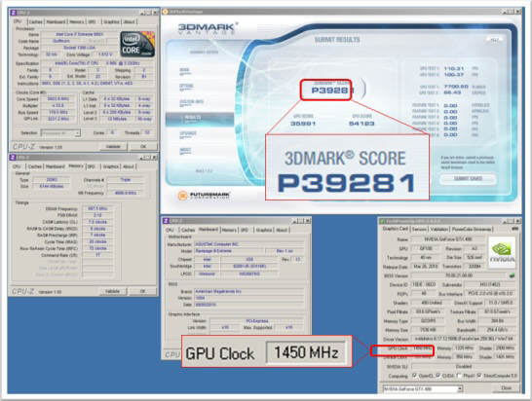
Task: Toggle the OpenCL checkbox in GPU-Z
Action: [414, 376]
